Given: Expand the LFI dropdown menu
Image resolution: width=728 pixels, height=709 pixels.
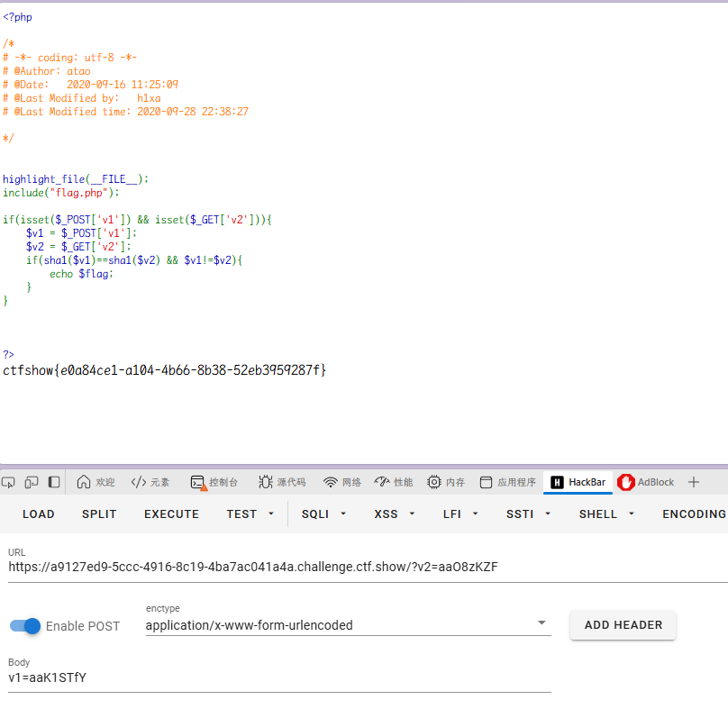Looking at the screenshot, I should [x=460, y=514].
